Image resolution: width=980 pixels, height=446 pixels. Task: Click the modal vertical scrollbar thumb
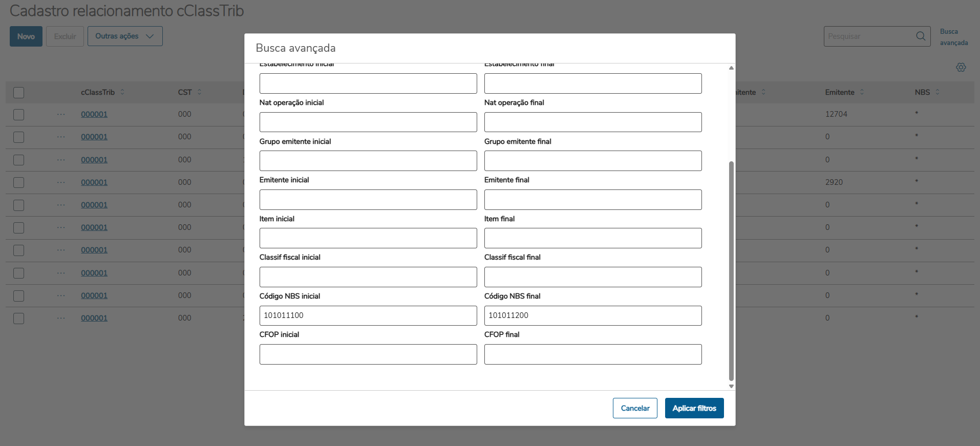click(731, 271)
